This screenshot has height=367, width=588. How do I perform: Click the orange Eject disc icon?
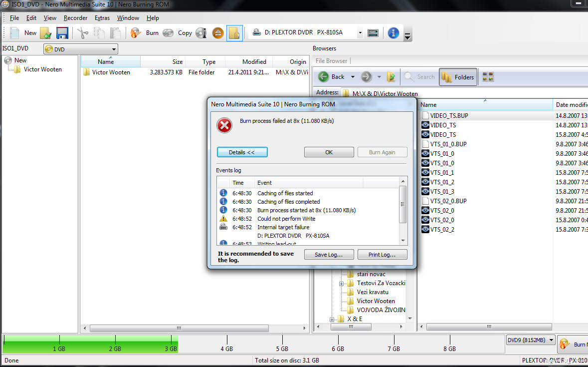pos(218,32)
